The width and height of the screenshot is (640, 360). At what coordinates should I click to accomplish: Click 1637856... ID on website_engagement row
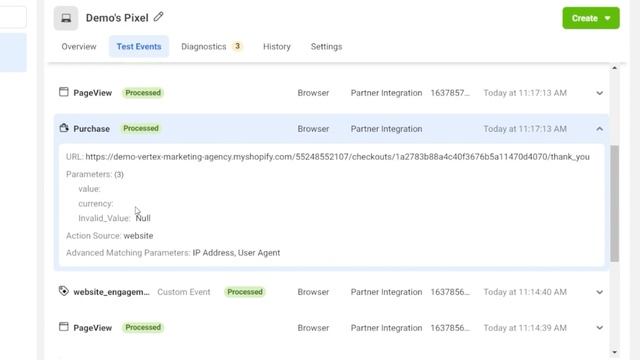pyautogui.click(x=450, y=292)
